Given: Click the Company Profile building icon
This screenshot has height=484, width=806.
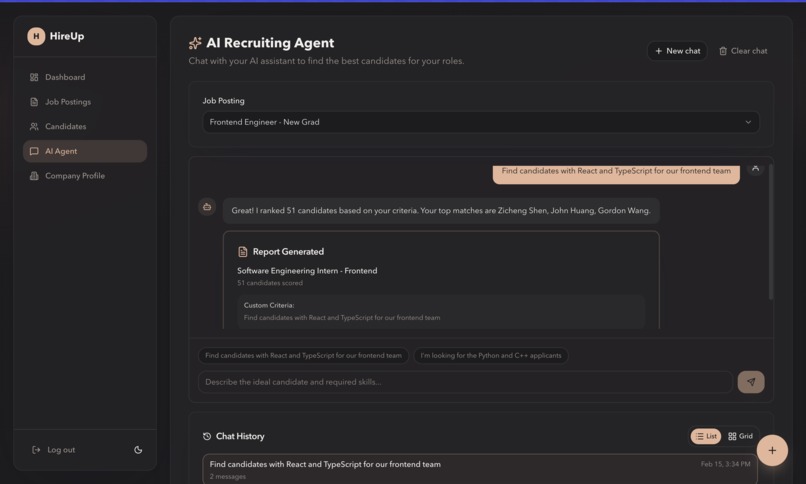Looking at the screenshot, I should click(x=34, y=176).
